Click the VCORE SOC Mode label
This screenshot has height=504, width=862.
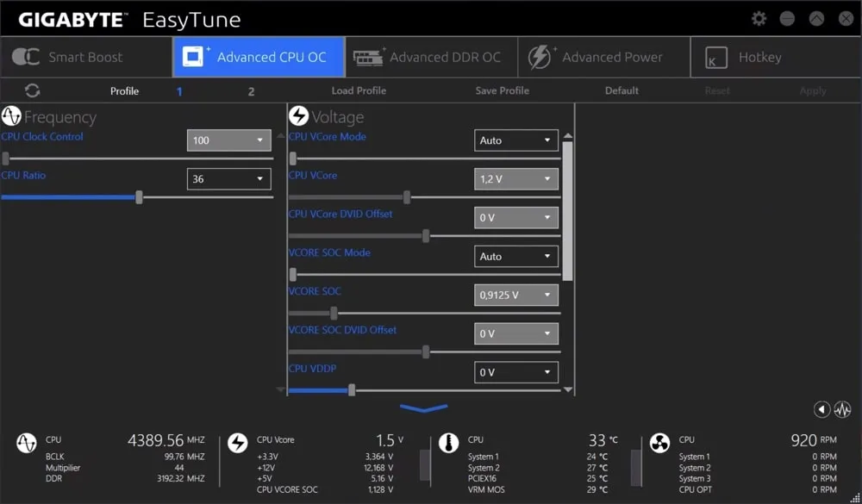329,252
